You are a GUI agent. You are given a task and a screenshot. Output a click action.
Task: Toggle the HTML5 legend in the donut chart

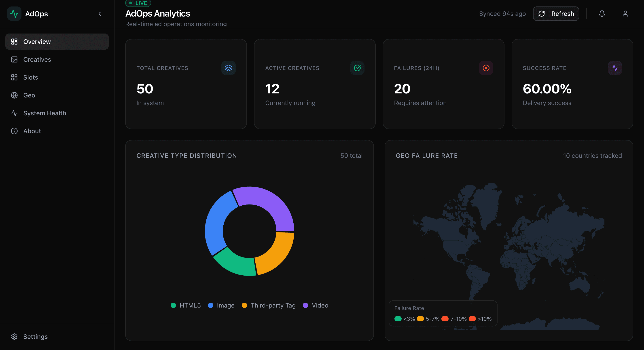point(185,305)
